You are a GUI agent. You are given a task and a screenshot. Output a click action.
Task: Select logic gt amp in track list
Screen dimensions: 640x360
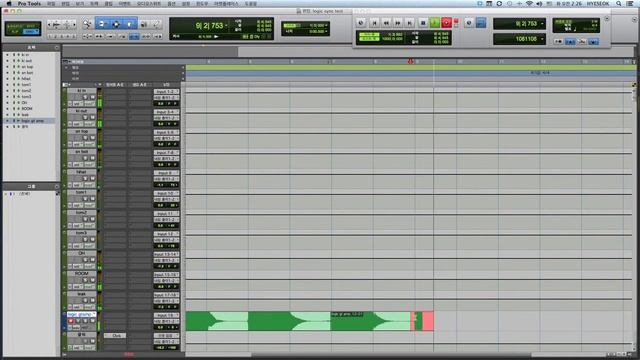point(32,121)
